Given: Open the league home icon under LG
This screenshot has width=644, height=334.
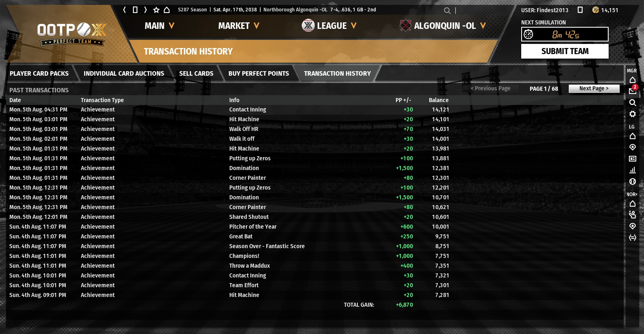Looking at the screenshot, I should click(633, 136).
